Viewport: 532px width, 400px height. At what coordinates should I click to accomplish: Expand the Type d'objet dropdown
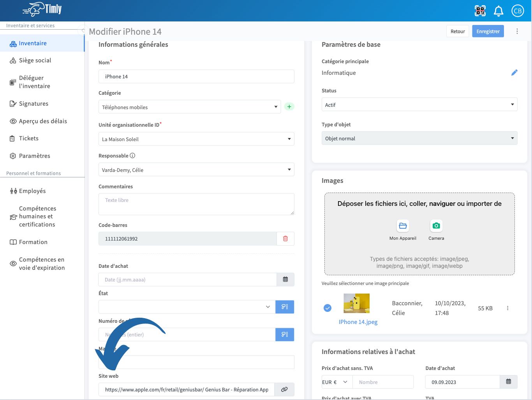[419, 138]
